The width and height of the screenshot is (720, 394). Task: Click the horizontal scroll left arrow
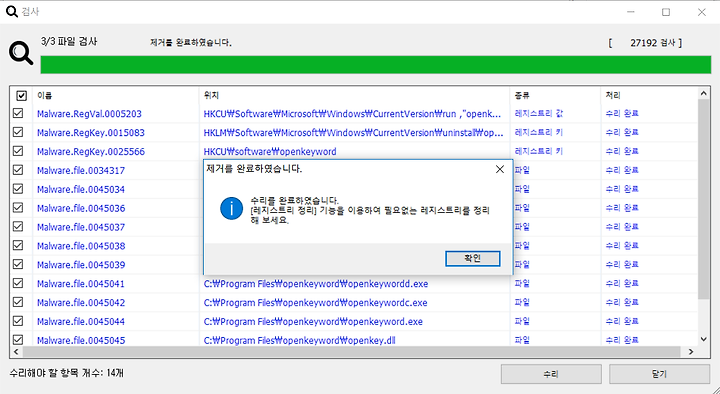[16, 352]
